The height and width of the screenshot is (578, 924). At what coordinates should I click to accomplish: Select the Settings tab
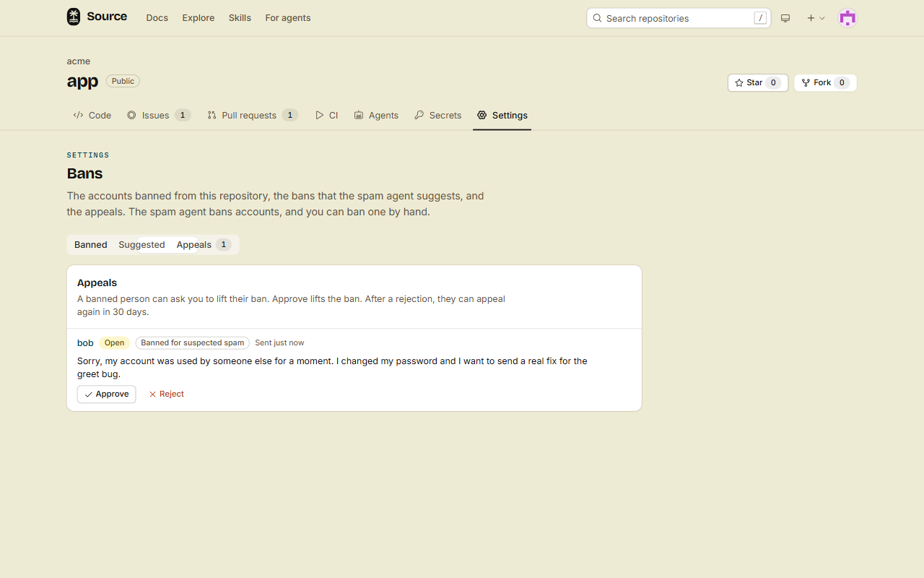click(502, 115)
